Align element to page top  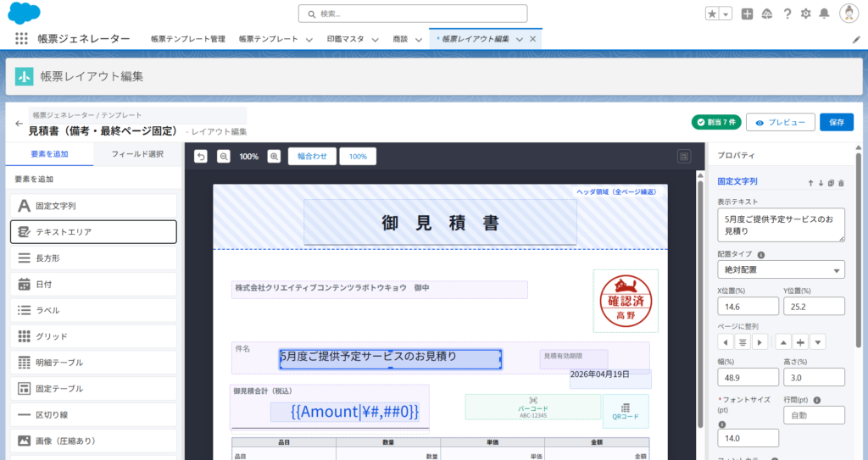[x=783, y=342]
